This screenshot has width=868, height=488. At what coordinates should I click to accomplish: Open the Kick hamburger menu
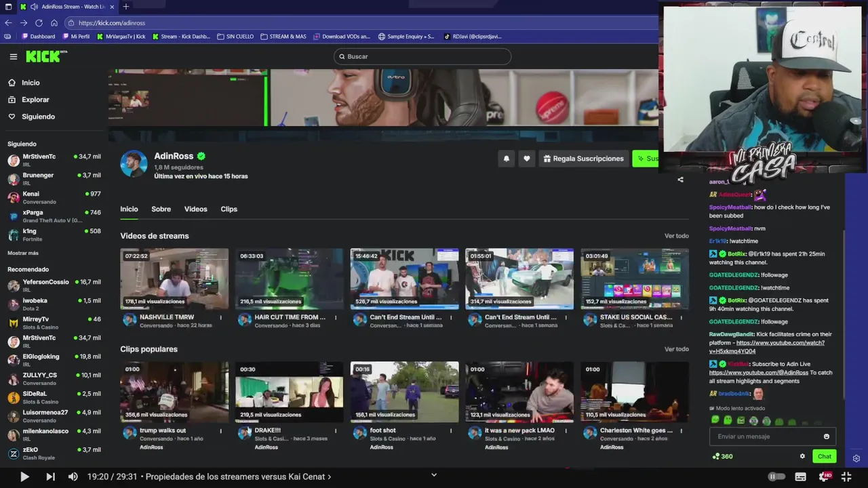click(13, 56)
